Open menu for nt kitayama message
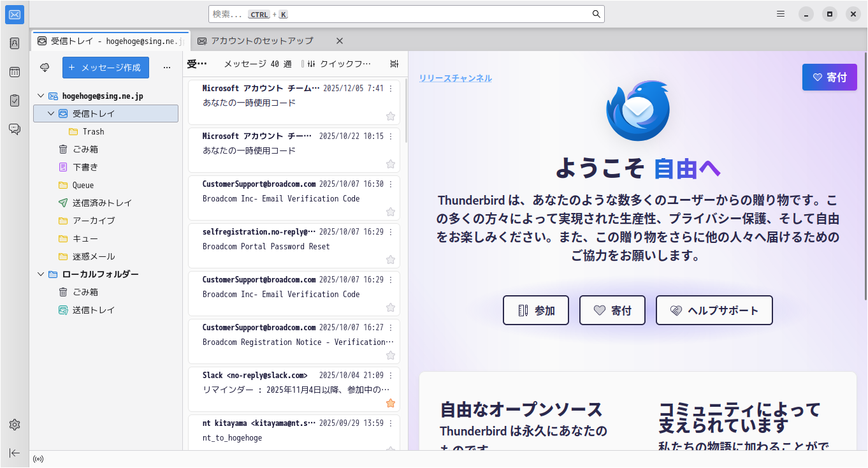 391,423
